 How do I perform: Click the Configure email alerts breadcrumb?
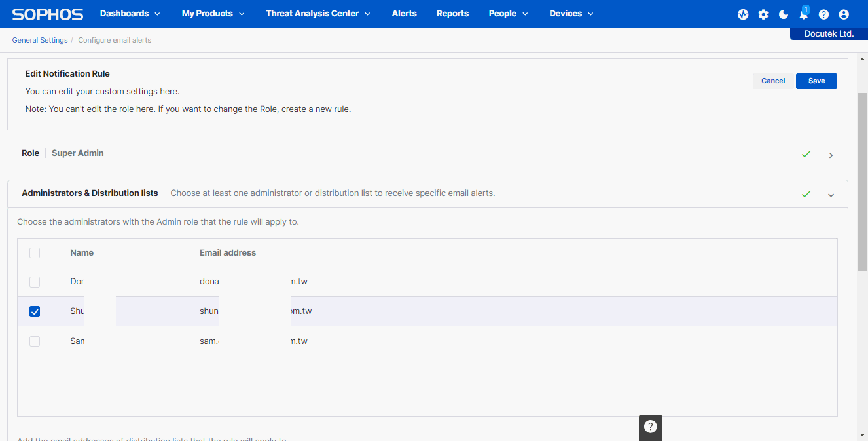tap(115, 40)
